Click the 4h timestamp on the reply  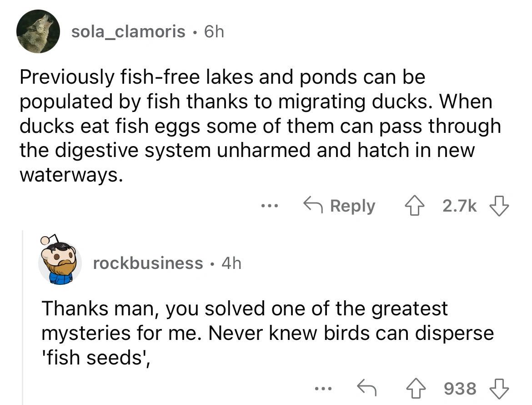pyautogui.click(x=231, y=263)
